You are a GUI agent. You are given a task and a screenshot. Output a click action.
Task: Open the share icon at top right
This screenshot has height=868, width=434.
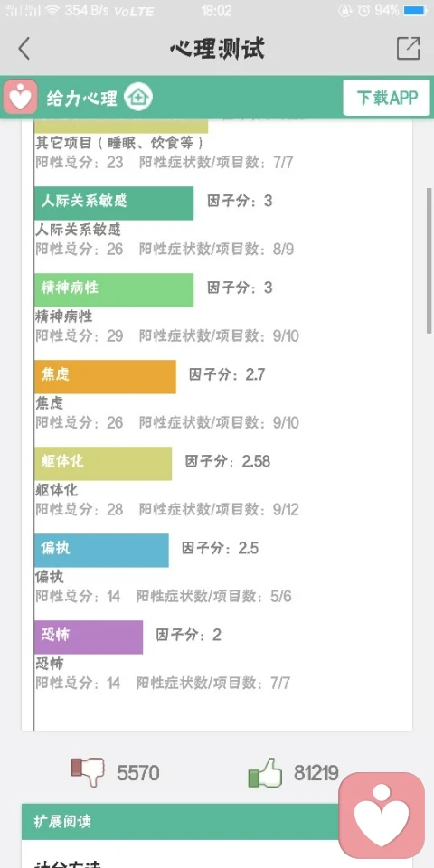click(409, 49)
